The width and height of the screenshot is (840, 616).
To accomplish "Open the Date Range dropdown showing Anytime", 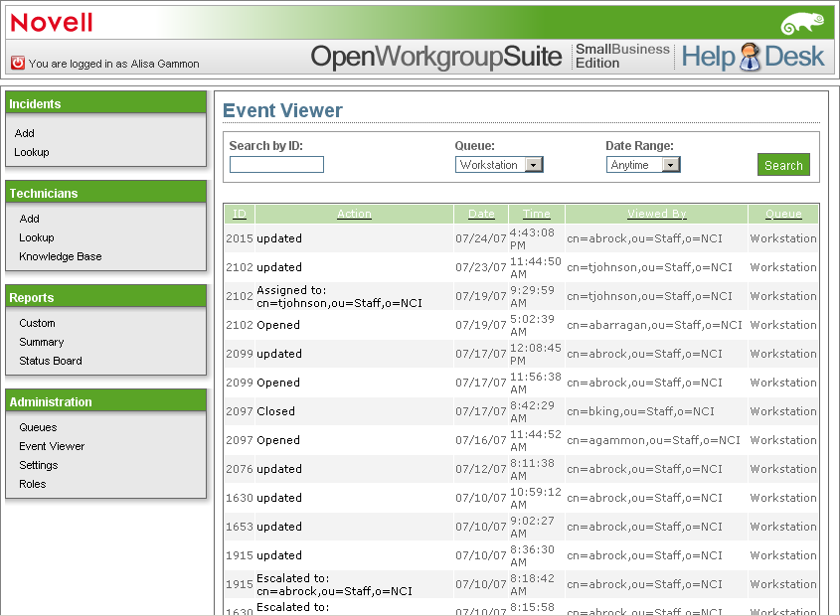I will pyautogui.click(x=643, y=165).
